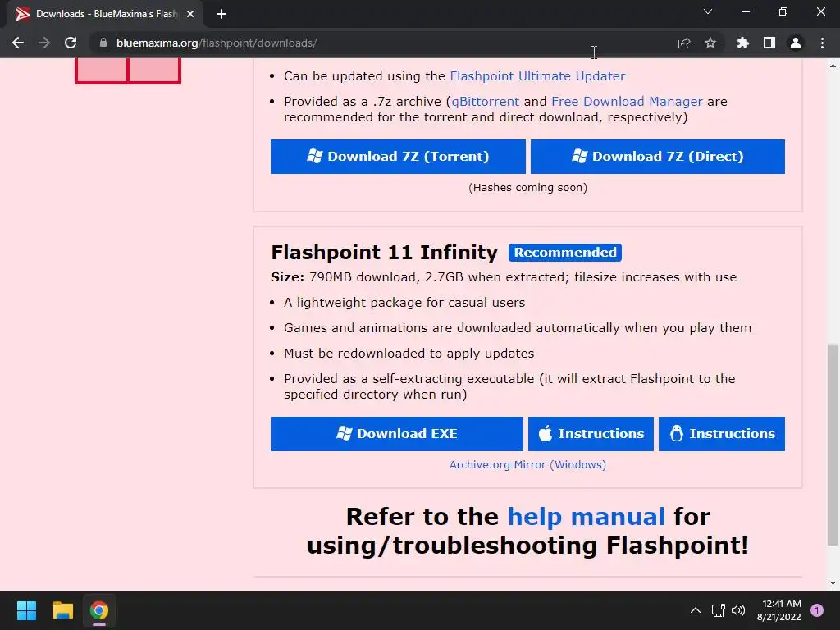
Task: Click 'Must be redownloaded to apply updates'
Action: [409, 354]
